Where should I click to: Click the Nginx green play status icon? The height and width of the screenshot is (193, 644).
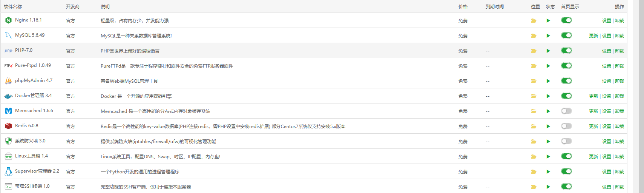(548, 20)
